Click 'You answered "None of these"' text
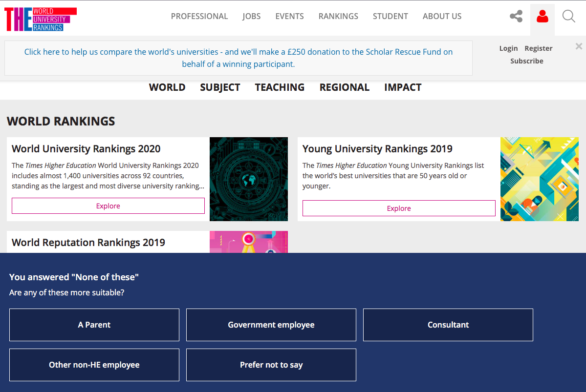Image resolution: width=586 pixels, height=392 pixels. pos(74,277)
